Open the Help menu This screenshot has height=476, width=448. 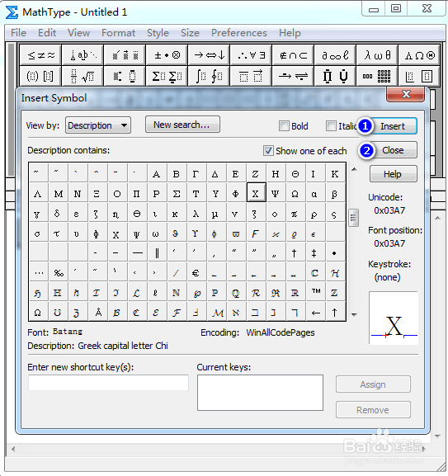click(x=290, y=33)
